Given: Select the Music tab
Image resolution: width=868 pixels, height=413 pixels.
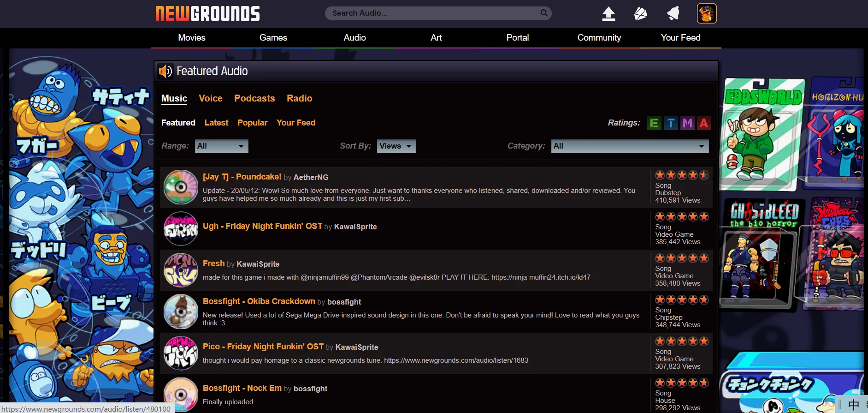Looking at the screenshot, I should click(174, 98).
